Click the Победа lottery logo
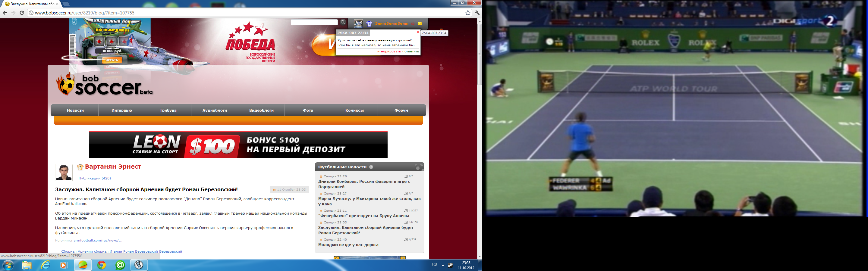The image size is (868, 271). tap(251, 42)
